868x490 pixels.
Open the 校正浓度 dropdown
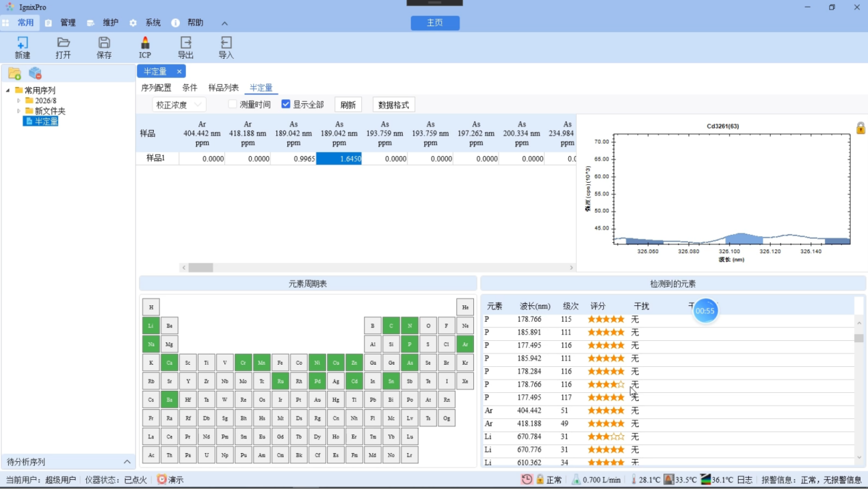(x=179, y=105)
